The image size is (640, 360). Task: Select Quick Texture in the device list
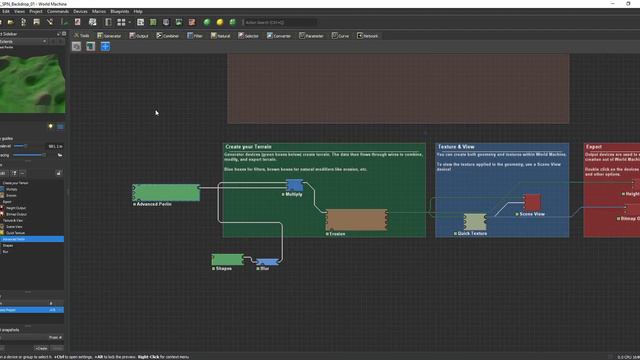pos(32,233)
